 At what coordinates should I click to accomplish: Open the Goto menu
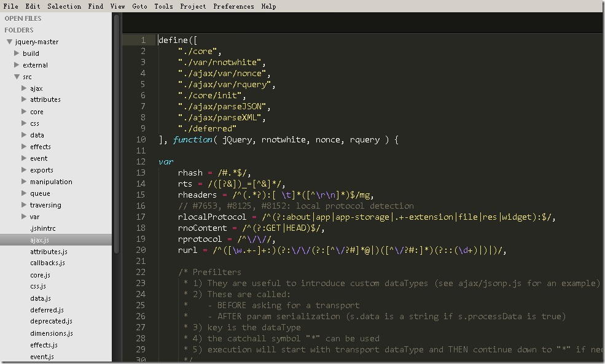139,6
